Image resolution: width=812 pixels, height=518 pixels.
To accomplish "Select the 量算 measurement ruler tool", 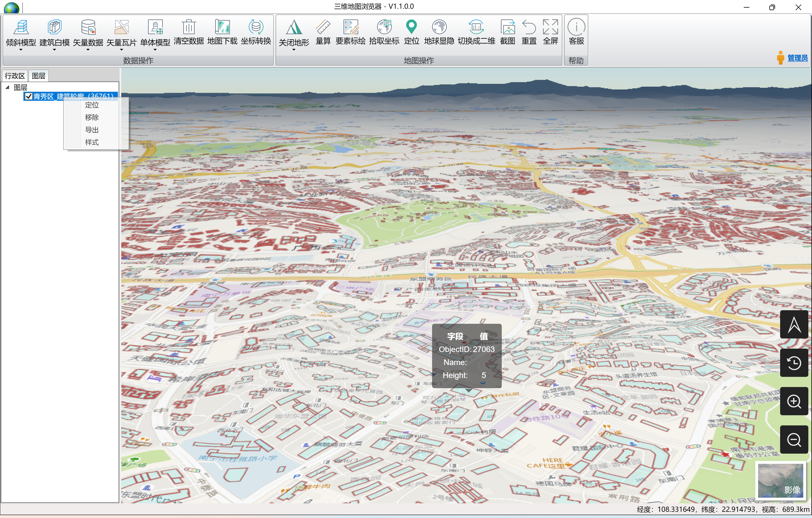I will pyautogui.click(x=323, y=27).
